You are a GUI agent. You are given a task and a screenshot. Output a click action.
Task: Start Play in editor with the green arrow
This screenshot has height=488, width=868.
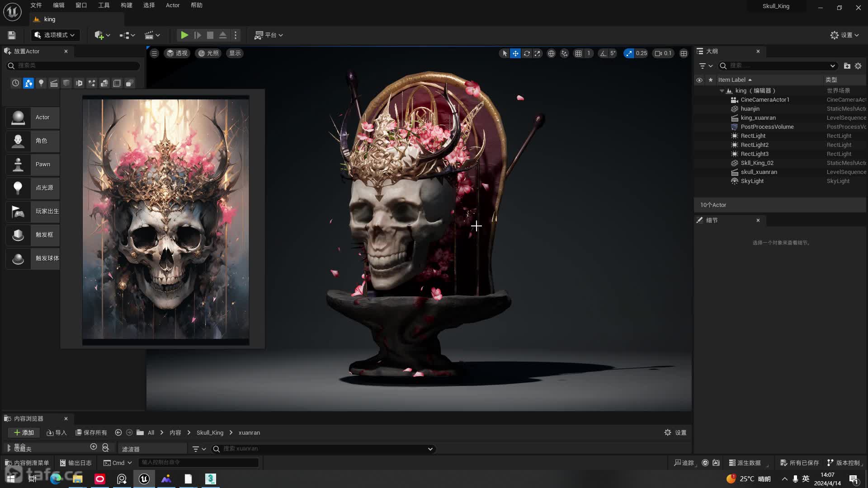pos(184,35)
